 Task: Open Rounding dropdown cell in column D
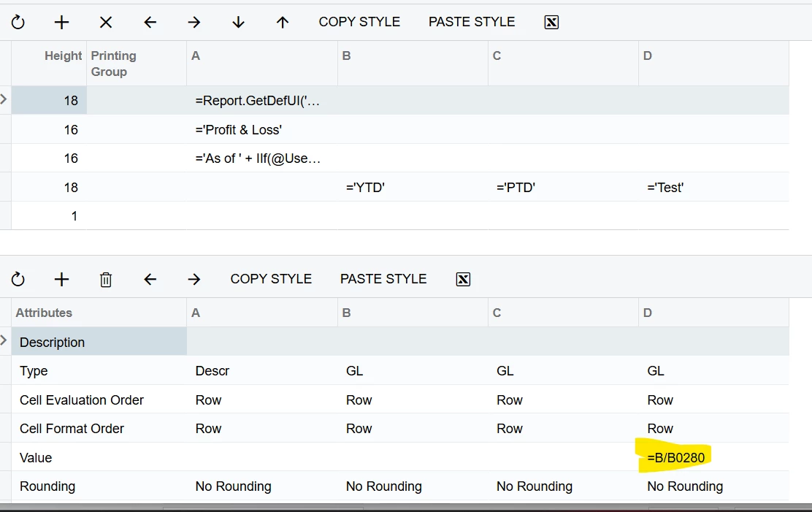point(713,486)
